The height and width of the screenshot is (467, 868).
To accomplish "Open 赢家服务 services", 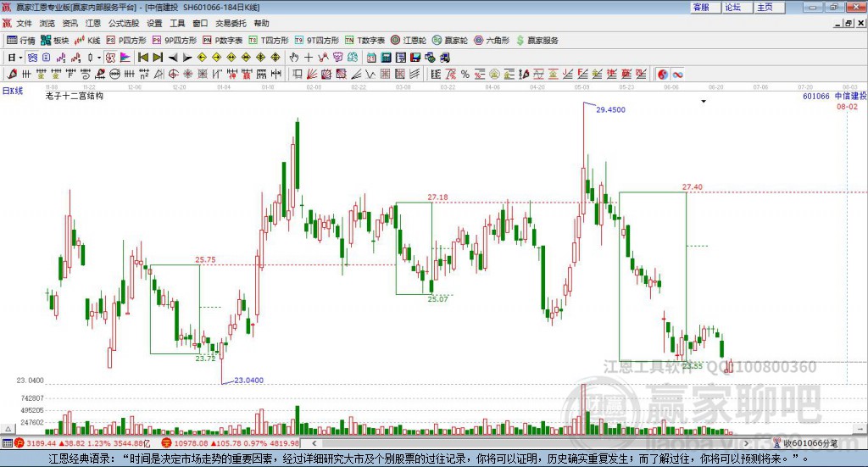I will (537, 41).
